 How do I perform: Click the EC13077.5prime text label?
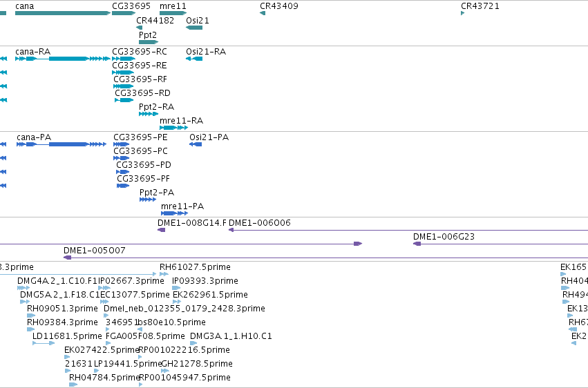[x=135, y=295]
